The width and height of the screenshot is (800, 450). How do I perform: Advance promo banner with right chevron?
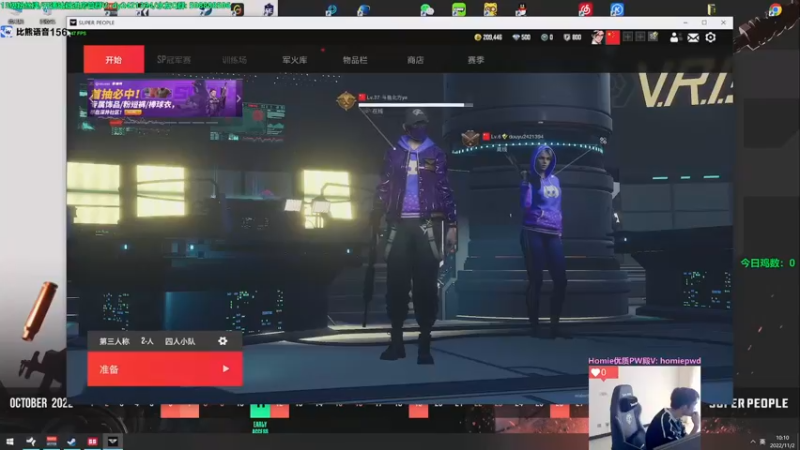pos(238,98)
